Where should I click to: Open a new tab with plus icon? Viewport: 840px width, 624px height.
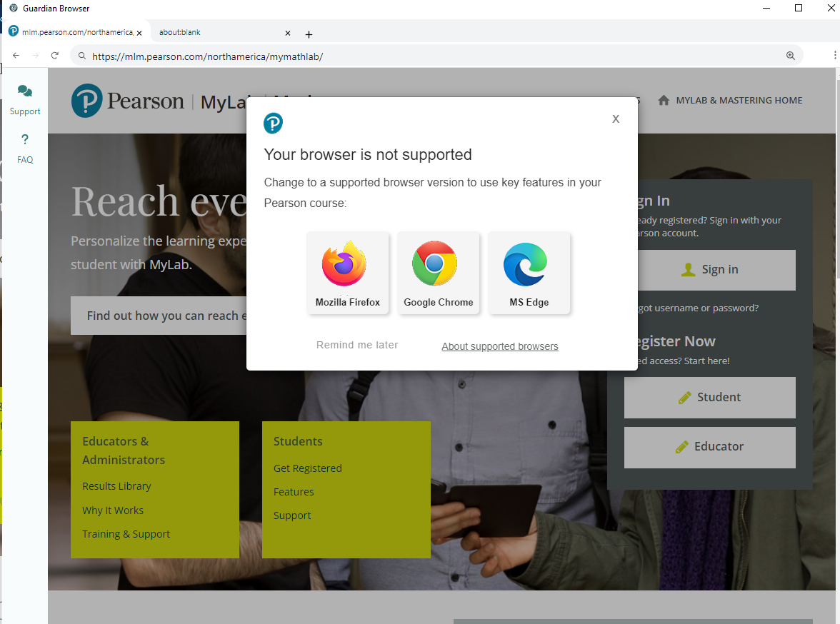click(x=309, y=34)
